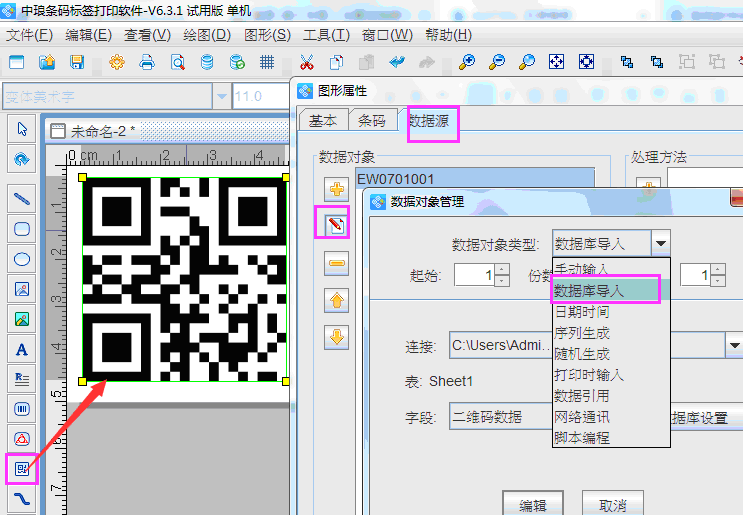This screenshot has height=515, width=743.
Task: Click the zoom in magnifier icon
Action: coord(467,62)
